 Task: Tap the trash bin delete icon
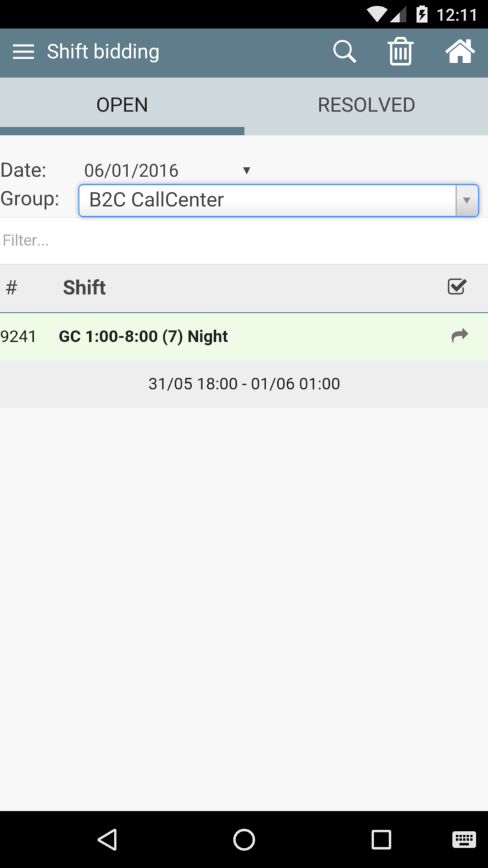(x=401, y=51)
